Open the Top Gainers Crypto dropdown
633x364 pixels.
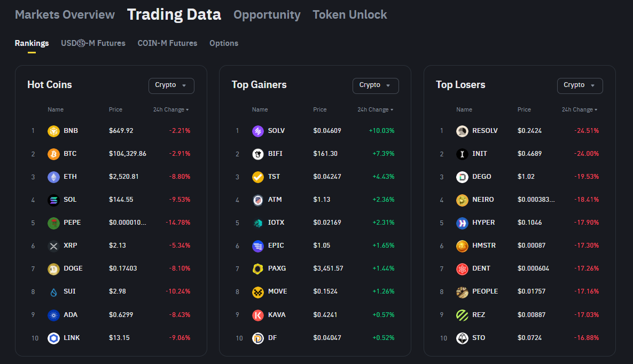[376, 85]
